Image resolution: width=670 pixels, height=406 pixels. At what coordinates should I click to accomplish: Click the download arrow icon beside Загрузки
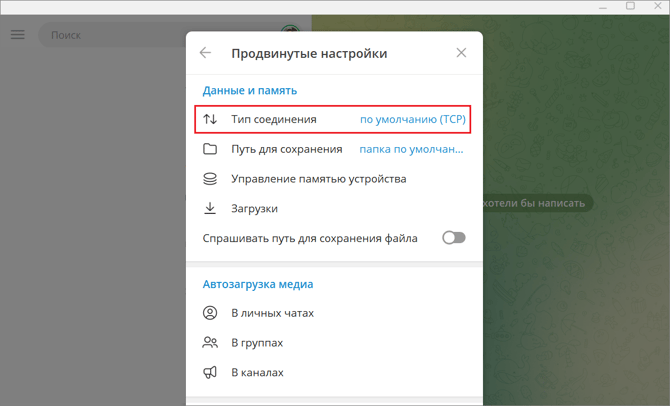(210, 209)
